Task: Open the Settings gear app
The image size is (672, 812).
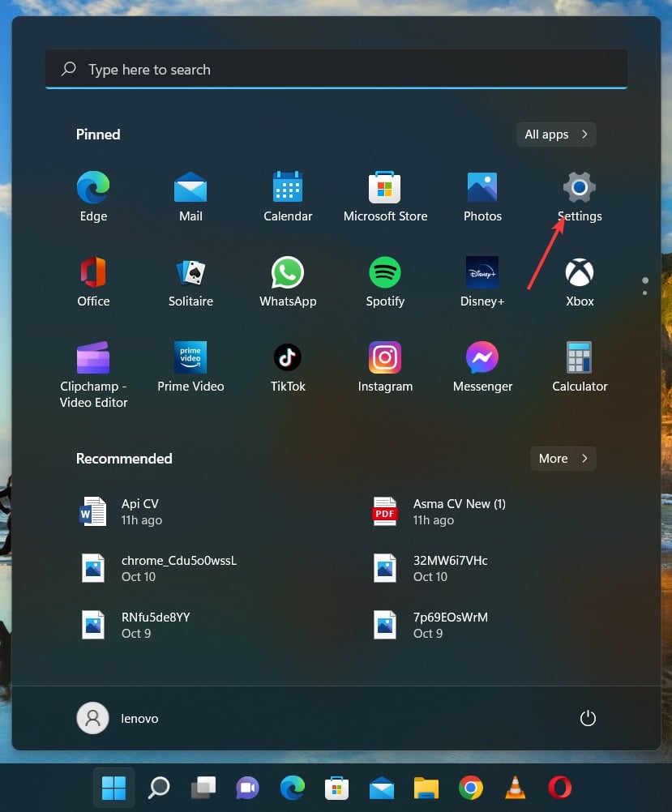Action: [x=580, y=196]
